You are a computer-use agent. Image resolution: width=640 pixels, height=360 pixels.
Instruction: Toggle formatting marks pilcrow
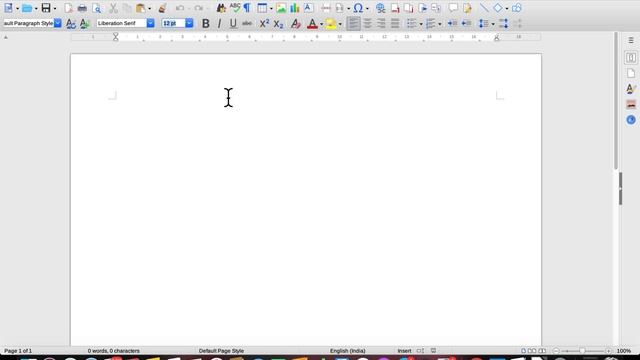[247, 8]
